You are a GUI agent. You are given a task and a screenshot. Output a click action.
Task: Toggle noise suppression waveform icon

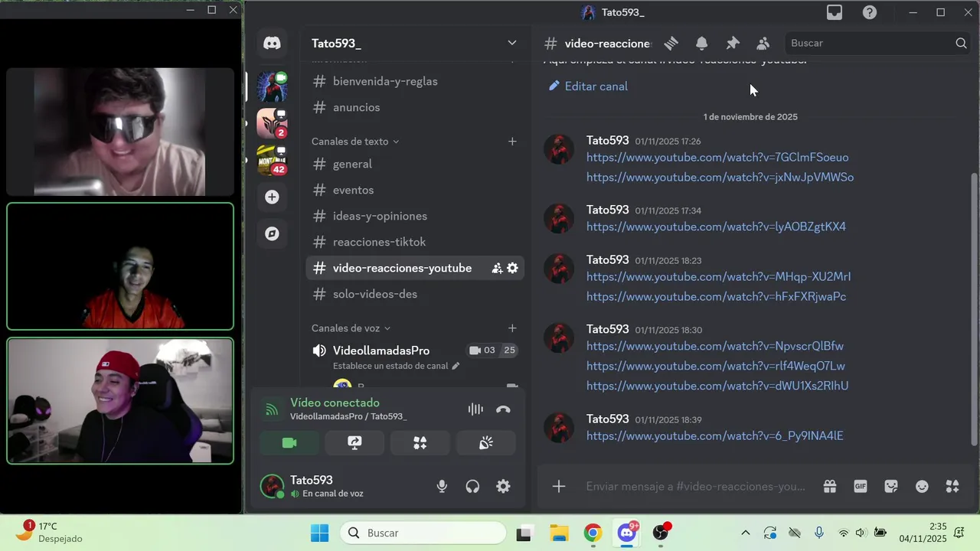475,409
